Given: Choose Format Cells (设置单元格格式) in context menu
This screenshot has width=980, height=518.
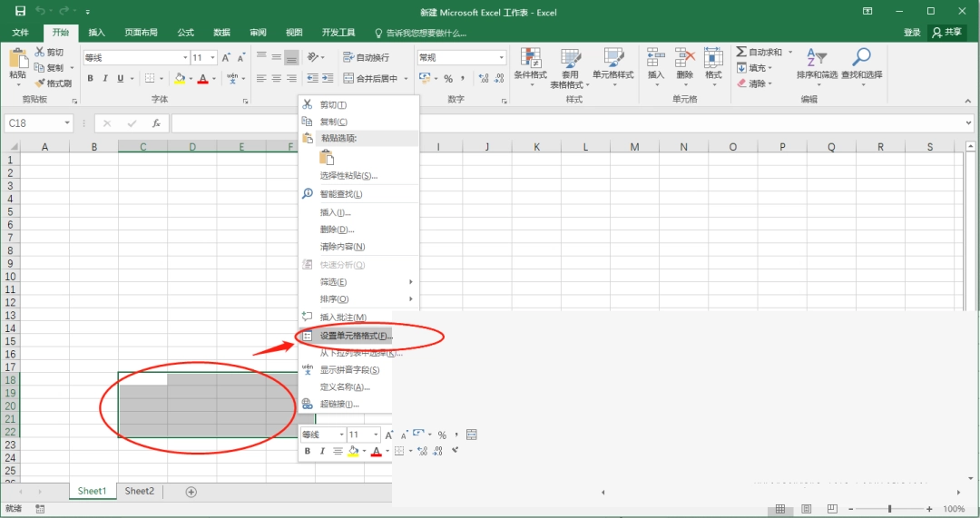Looking at the screenshot, I should coord(357,336).
